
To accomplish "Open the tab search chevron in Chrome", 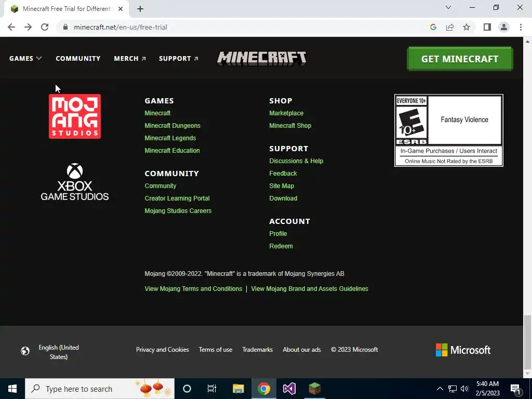I will pos(448,7).
